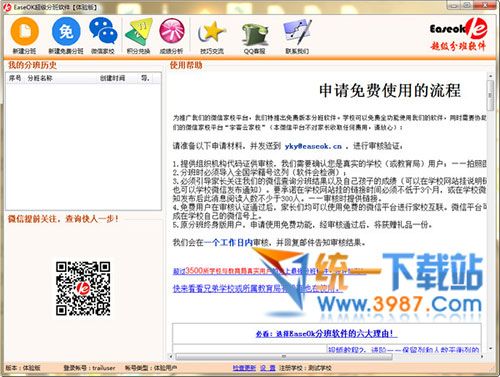Click the help panel horizontal scrollbar

point(283,357)
